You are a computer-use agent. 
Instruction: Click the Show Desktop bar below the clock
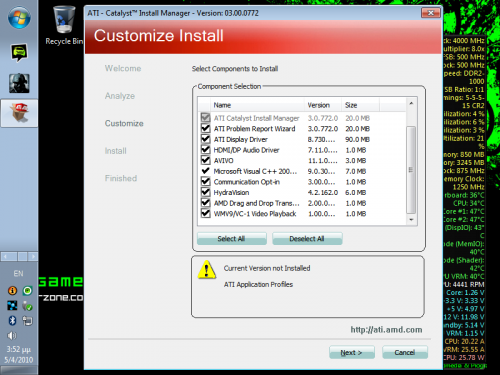click(x=19, y=370)
